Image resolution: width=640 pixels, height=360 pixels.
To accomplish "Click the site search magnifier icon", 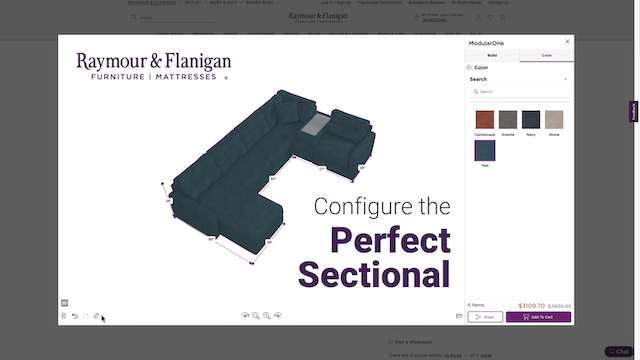I will pyautogui.click(x=133, y=18).
